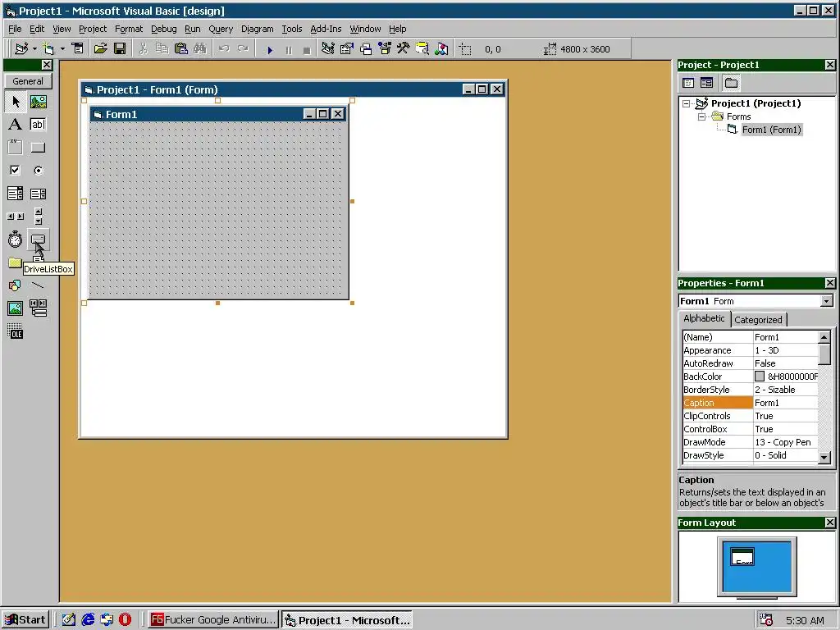This screenshot has width=840, height=630.
Task: Select the HScrollBar control tool
Action: [16, 217]
